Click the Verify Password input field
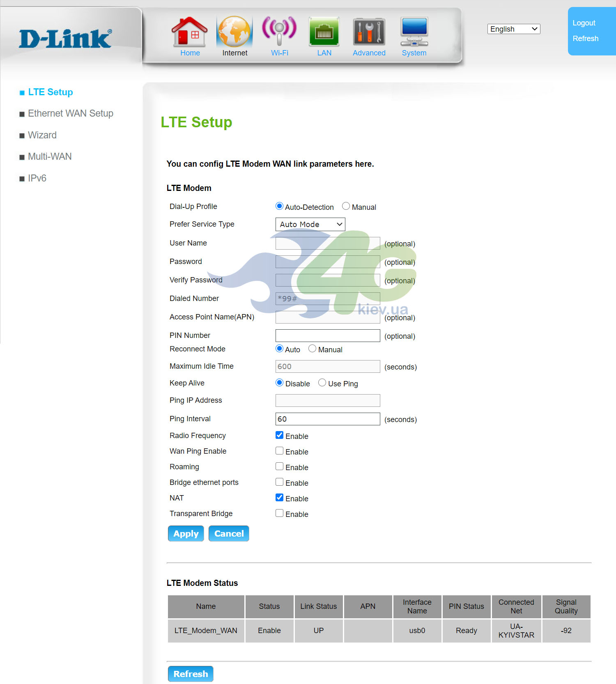616x684 pixels. tap(328, 280)
